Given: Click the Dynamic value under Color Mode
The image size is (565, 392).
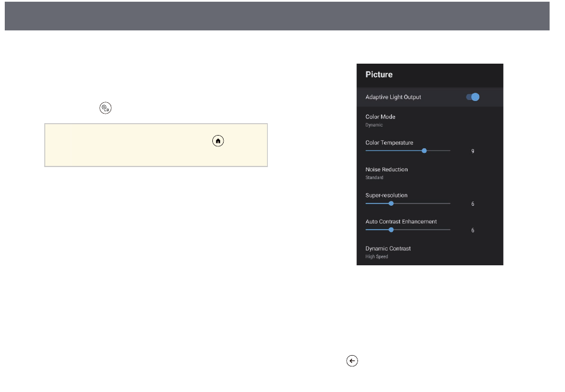Looking at the screenshot, I should [374, 125].
